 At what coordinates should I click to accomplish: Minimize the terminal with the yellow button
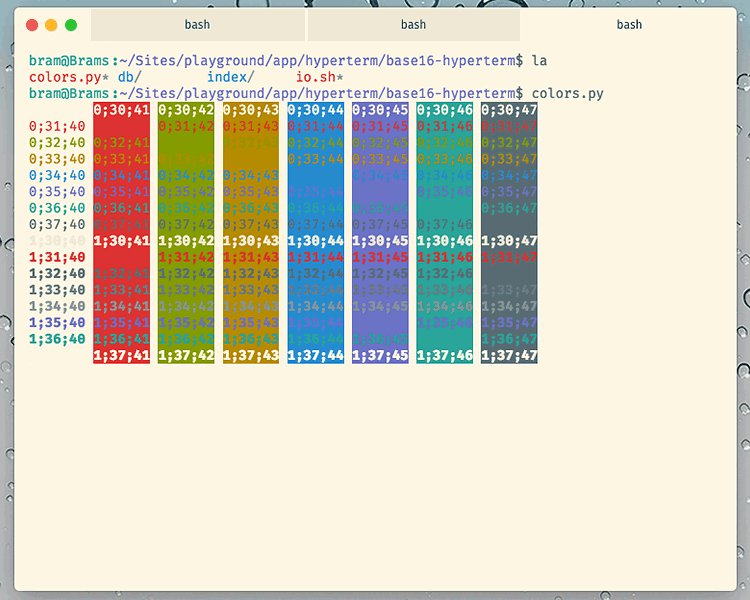point(51,25)
